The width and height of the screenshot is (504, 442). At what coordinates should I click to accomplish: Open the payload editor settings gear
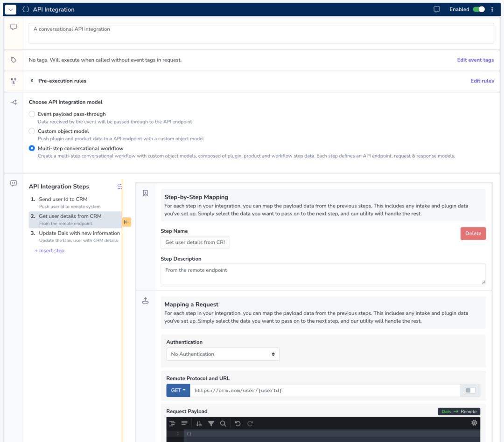(x=474, y=423)
